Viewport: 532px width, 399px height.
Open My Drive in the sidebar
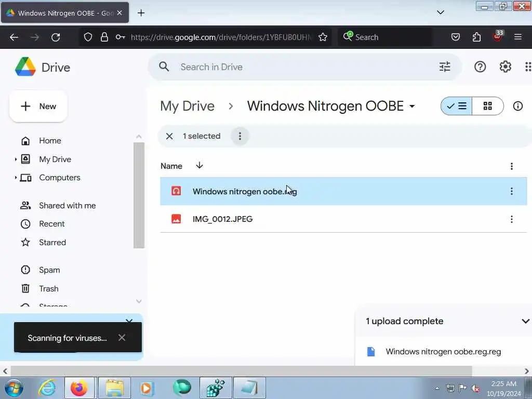(x=55, y=159)
